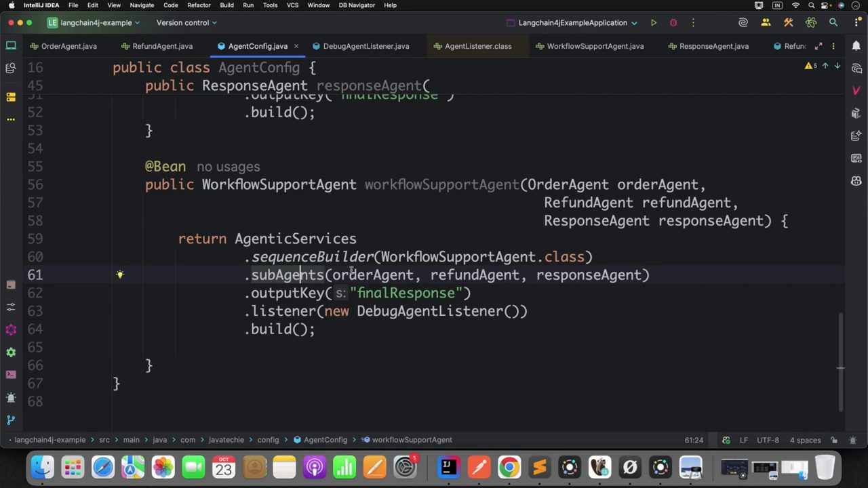The width and height of the screenshot is (868, 488).
Task: Open Chrome from the Dock
Action: point(509,468)
